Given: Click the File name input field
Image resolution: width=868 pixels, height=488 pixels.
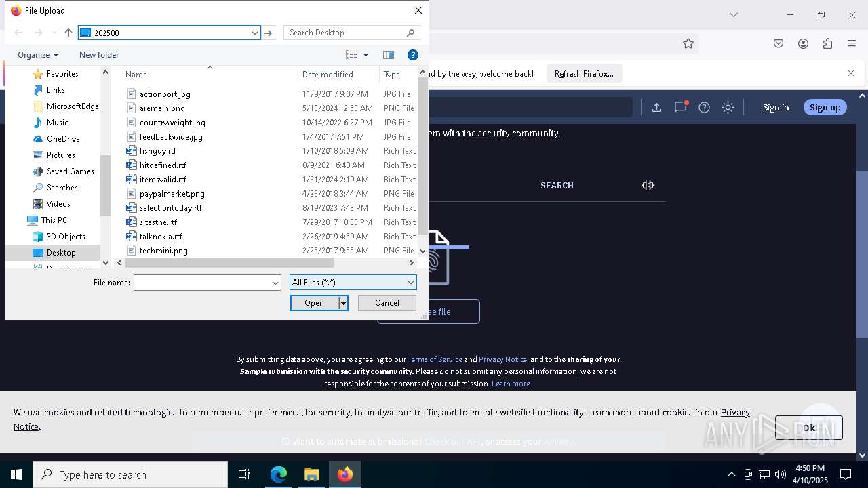Looking at the screenshot, I should 202,283.
